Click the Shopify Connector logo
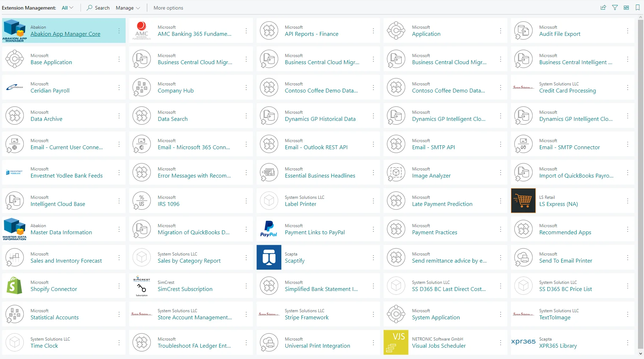This screenshot has width=644, height=359. click(15, 286)
